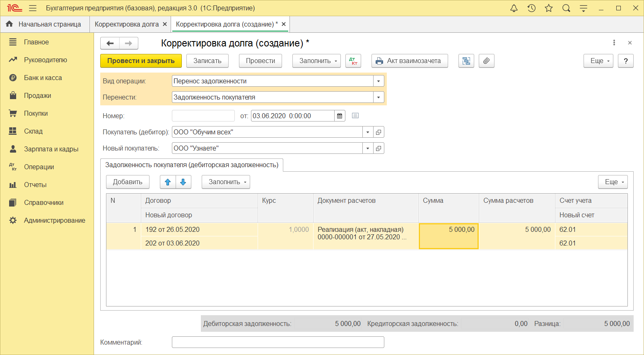Expand the Перенести dropdown

coord(379,97)
